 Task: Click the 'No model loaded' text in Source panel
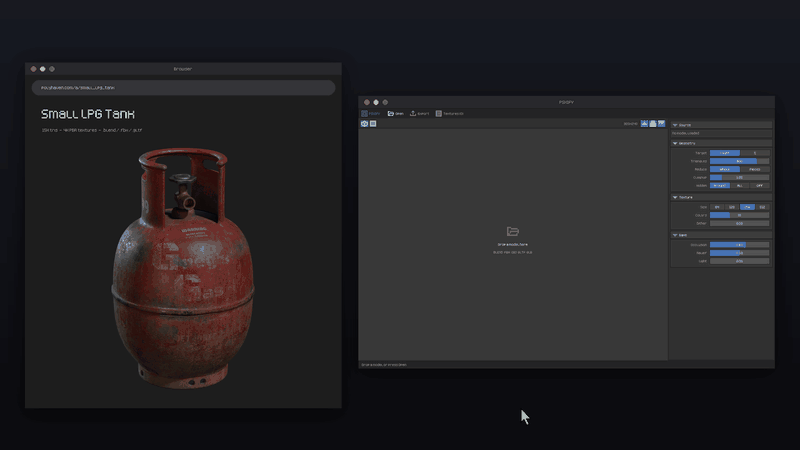point(686,133)
